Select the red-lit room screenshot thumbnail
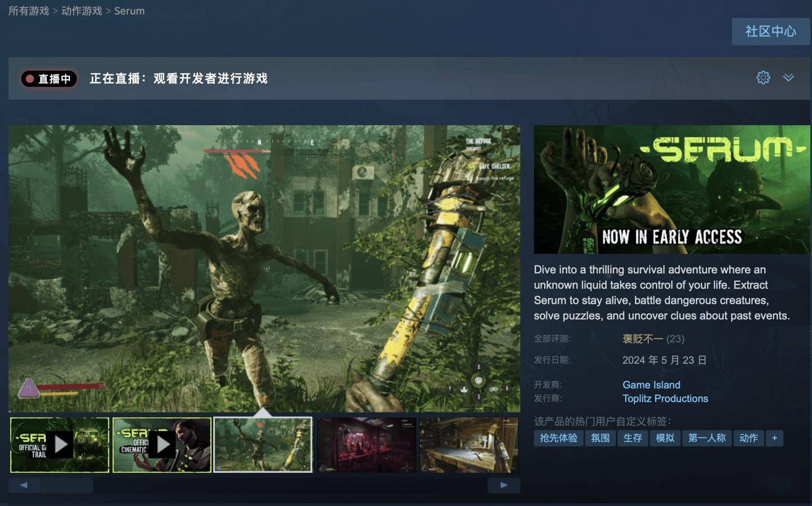This screenshot has width=812, height=506. tap(367, 445)
